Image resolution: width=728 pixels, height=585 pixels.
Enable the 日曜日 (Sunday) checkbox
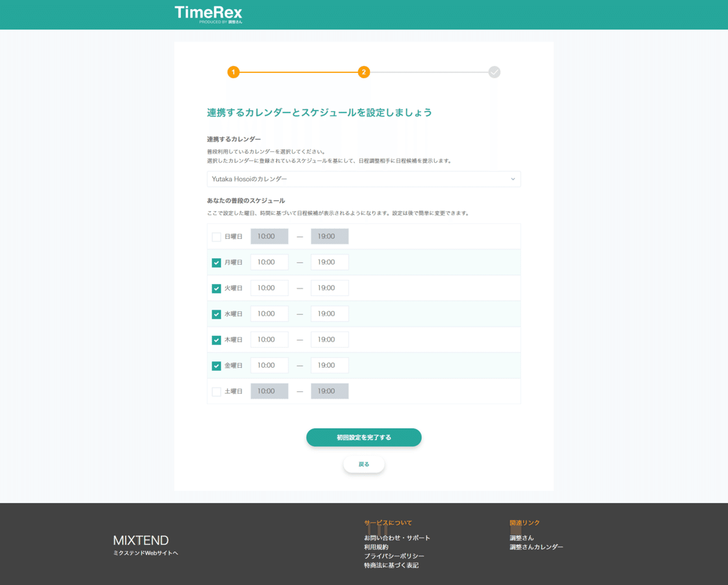click(216, 237)
